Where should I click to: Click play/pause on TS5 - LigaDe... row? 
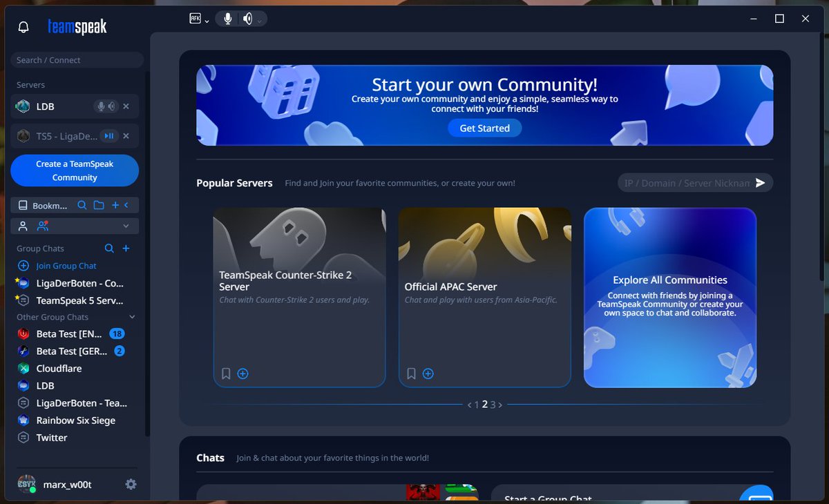click(x=108, y=136)
